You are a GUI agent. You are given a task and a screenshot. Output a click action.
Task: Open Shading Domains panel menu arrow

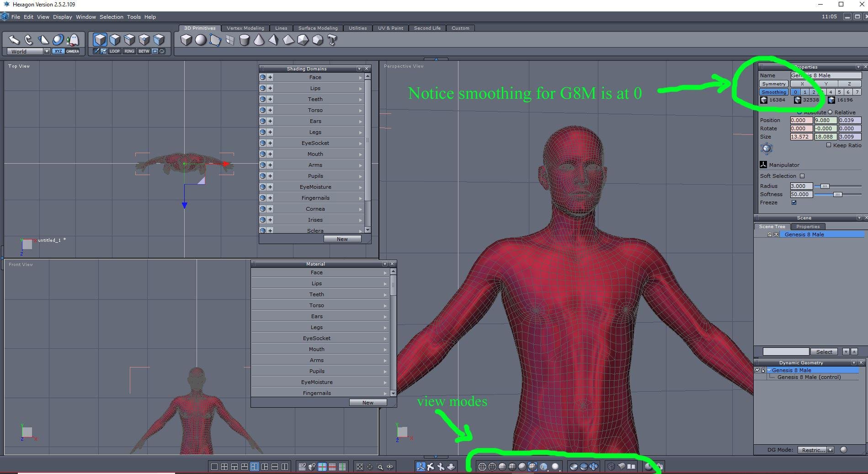click(359, 69)
